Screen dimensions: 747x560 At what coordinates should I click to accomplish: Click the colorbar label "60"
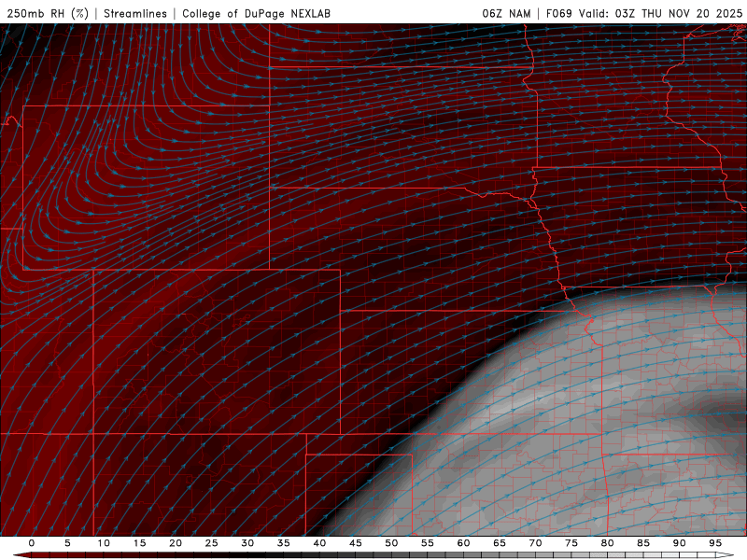(463, 543)
